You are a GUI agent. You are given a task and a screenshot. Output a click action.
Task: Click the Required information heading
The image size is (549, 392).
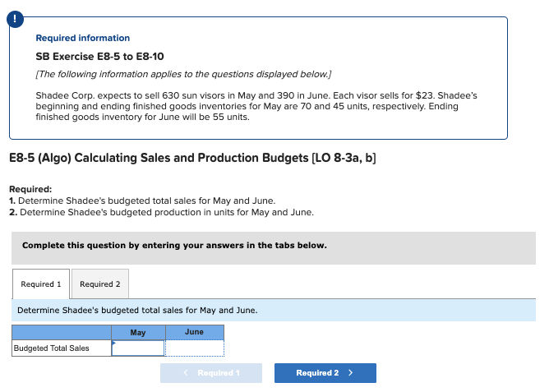coord(83,38)
